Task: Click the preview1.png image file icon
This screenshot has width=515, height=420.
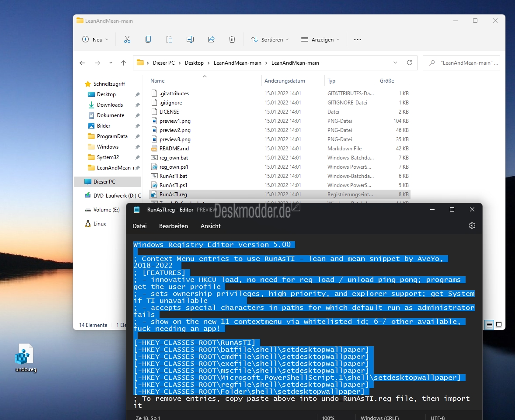Action: (154, 121)
